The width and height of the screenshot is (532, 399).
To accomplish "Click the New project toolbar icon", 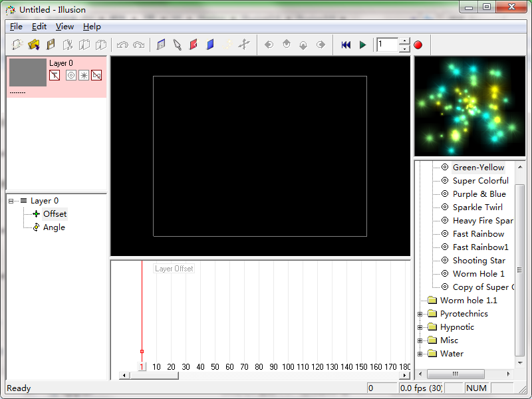I will 17,45.
